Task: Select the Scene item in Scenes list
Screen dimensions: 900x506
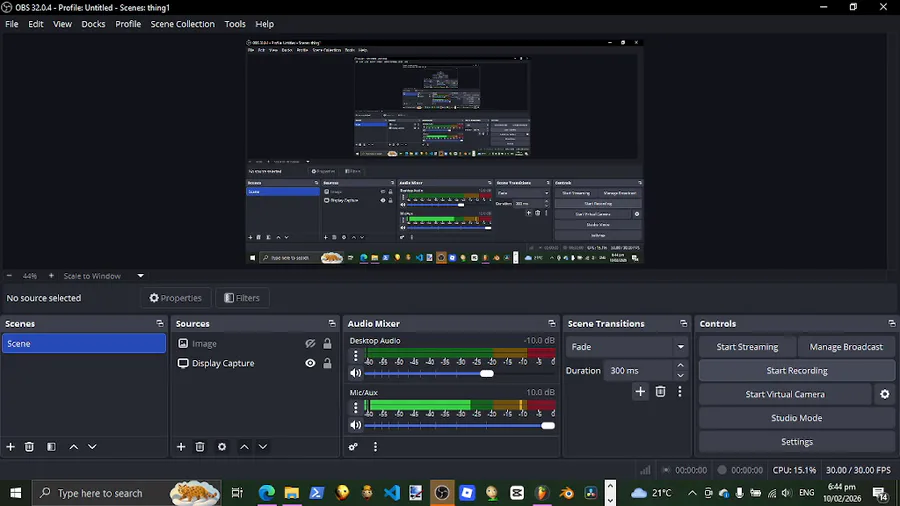Action: (84, 344)
